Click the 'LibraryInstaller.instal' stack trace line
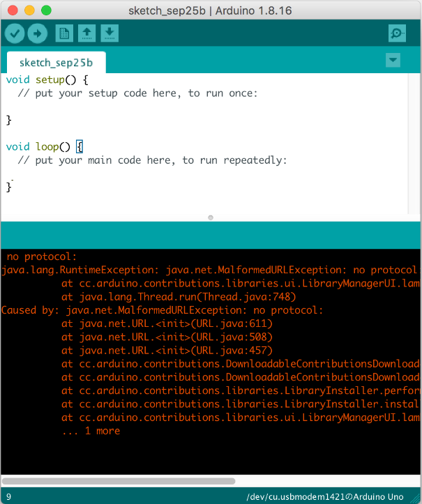Screen dimensions: 422x504 [241, 404]
